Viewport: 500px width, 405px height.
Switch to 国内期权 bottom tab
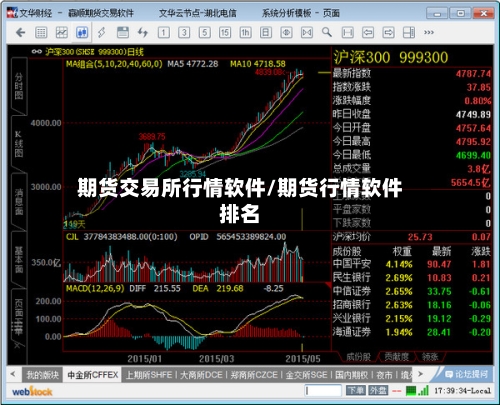(352, 375)
